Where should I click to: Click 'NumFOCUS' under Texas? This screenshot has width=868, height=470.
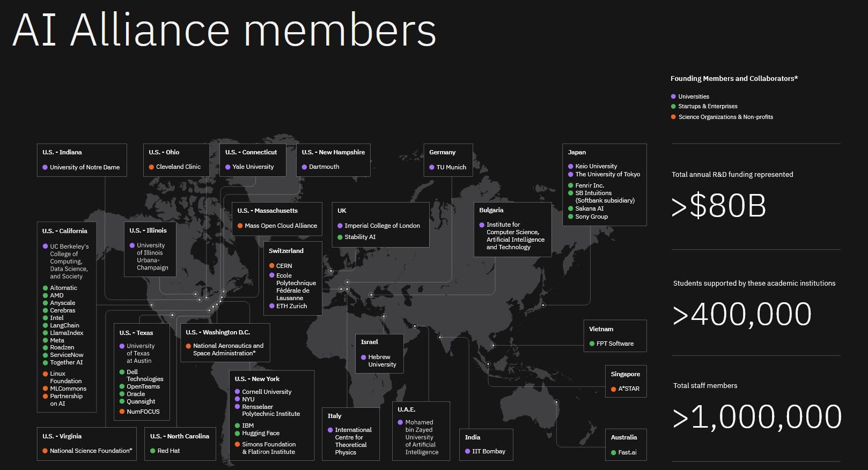(x=143, y=412)
